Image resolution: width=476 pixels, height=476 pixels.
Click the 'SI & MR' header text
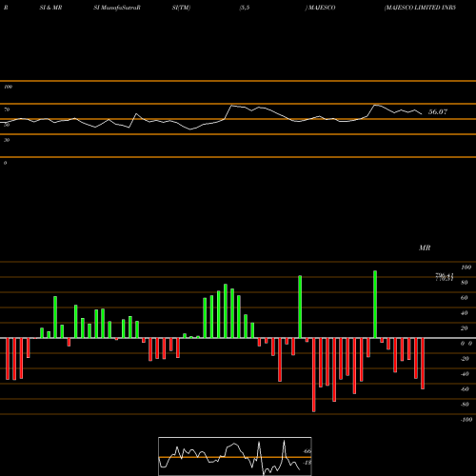(50, 8)
